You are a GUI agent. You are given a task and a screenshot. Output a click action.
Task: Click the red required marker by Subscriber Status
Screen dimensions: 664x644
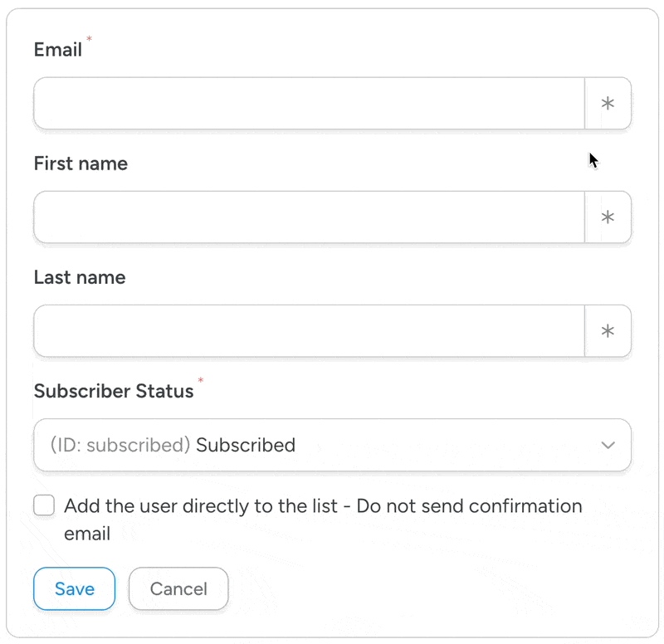tap(200, 381)
